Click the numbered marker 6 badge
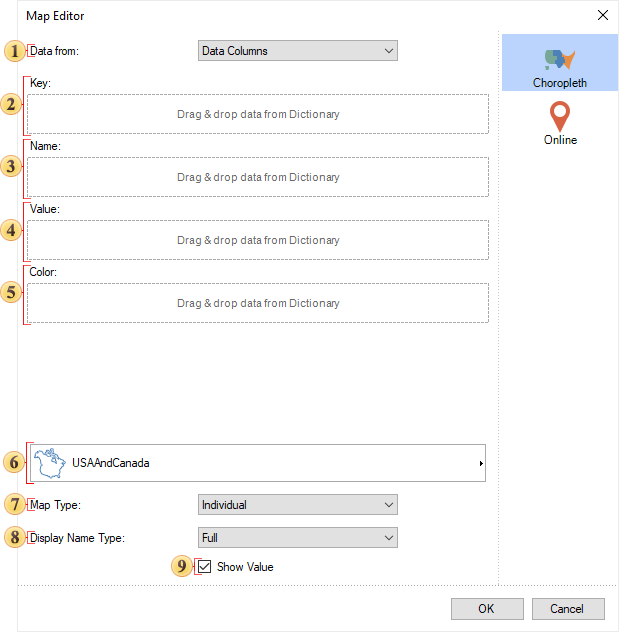The image size is (619, 632). point(13,463)
